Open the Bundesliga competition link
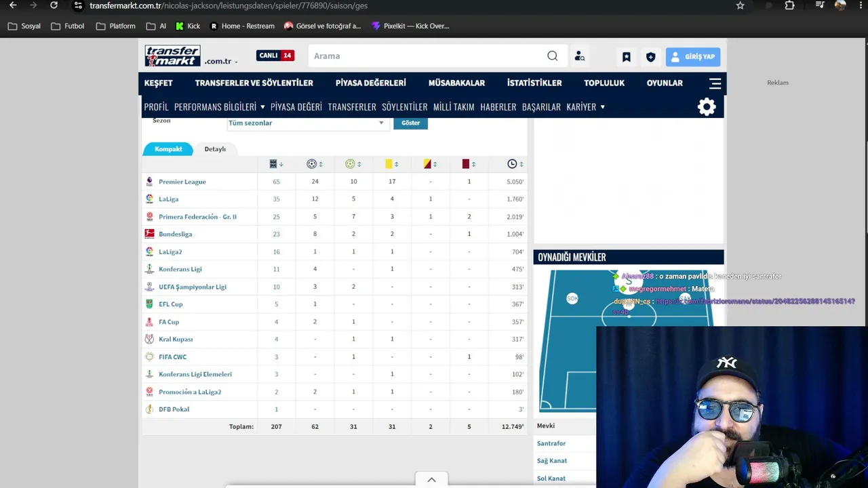 point(176,235)
